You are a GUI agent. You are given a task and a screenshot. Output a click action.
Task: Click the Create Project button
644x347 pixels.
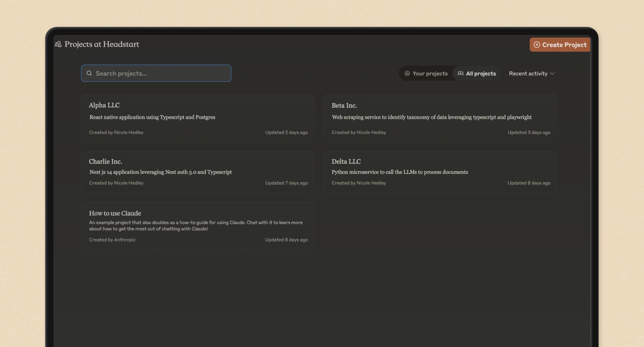[x=559, y=44]
